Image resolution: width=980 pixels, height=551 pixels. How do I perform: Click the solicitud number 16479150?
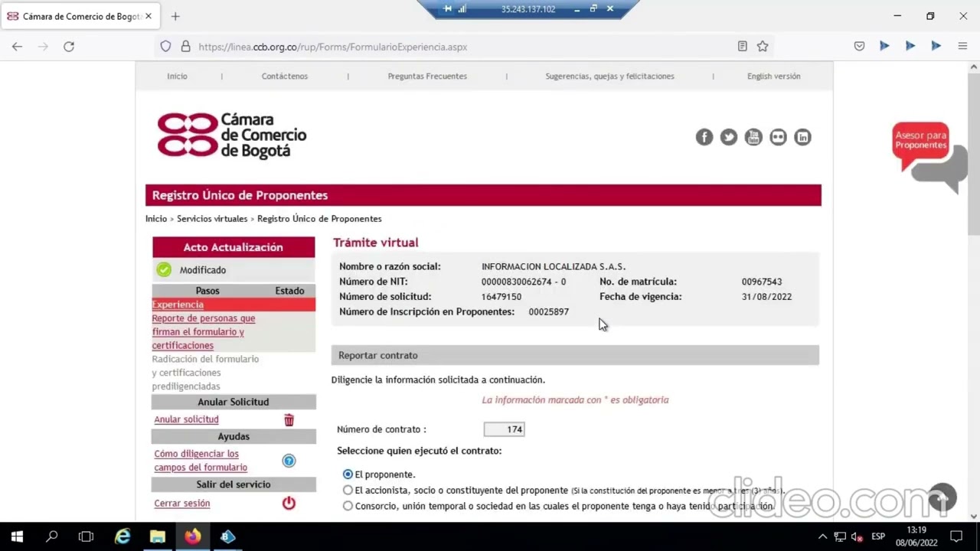point(501,297)
